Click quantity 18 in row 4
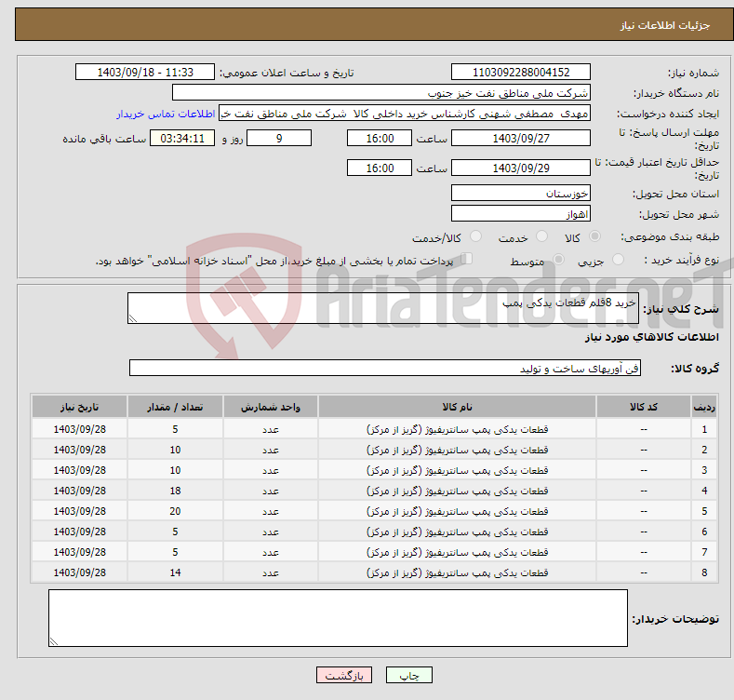Viewport: 734px width, 700px height. [x=175, y=491]
